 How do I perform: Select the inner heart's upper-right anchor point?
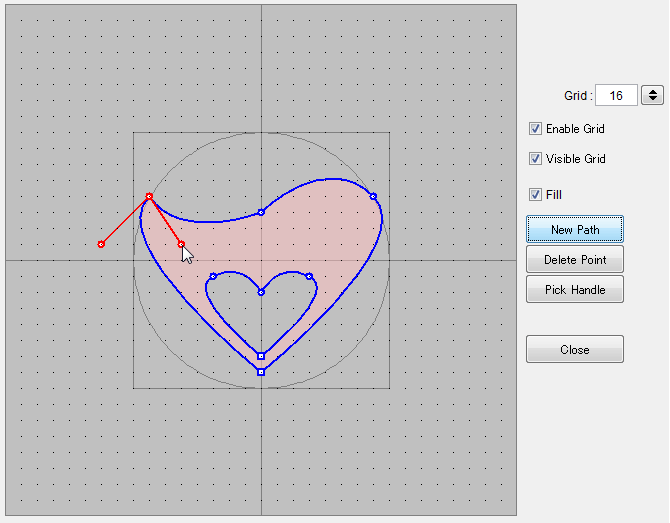(x=309, y=276)
